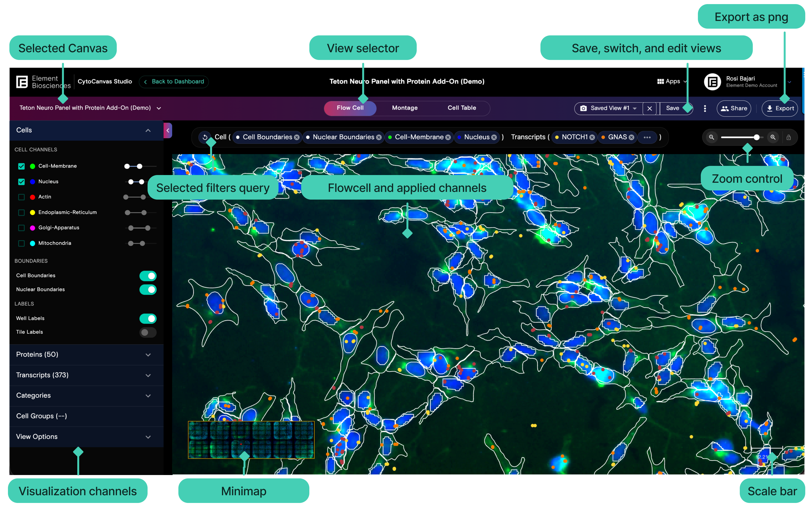
Task: Click the red Actin color dot
Action: point(32,197)
